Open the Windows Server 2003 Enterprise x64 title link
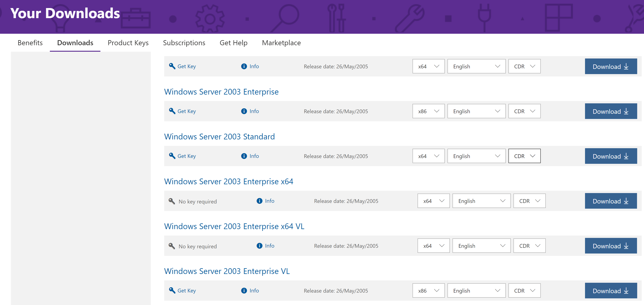This screenshot has width=644, height=305. coord(228,181)
